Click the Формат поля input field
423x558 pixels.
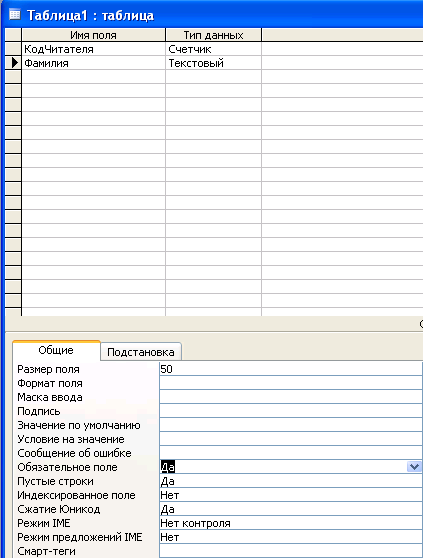(291, 383)
